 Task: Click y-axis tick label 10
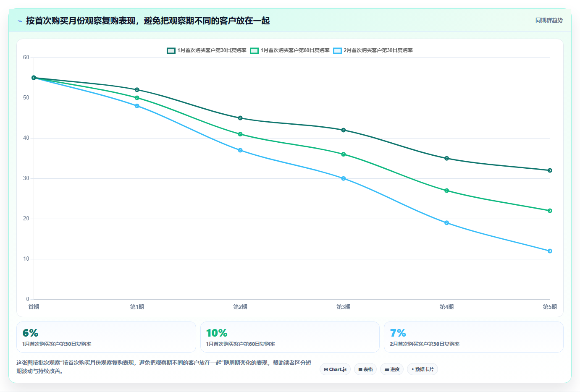pos(26,259)
